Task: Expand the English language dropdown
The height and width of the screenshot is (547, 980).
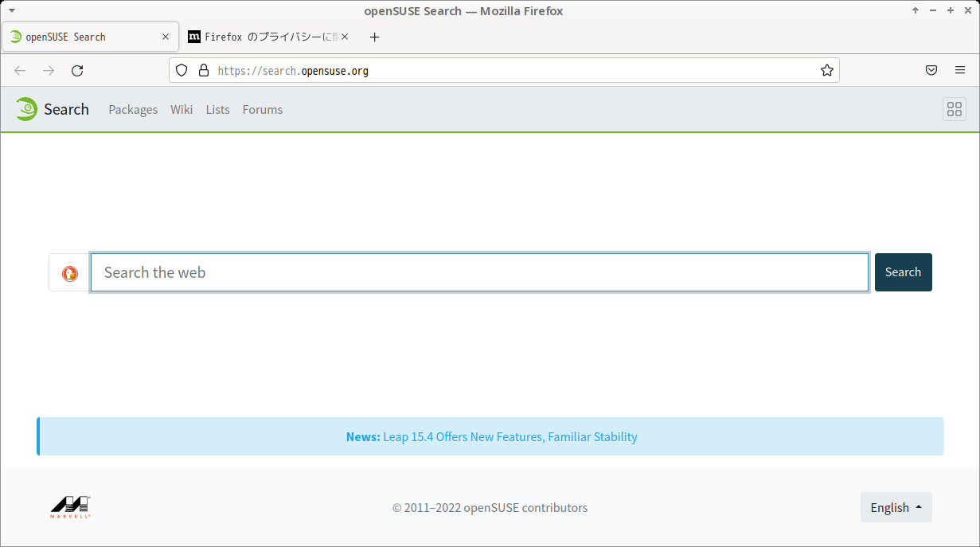Action: click(896, 507)
